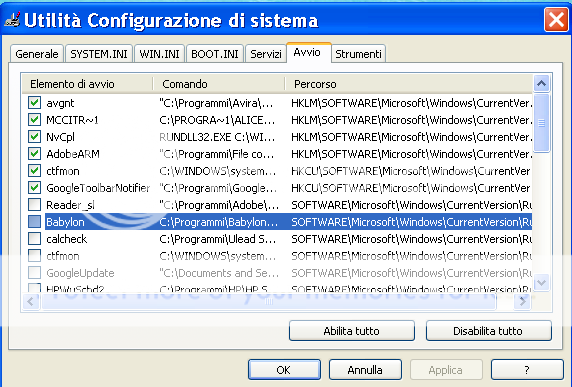Select the GoogleUpdate entry name
This screenshot has height=387, width=572.
[x=80, y=273]
